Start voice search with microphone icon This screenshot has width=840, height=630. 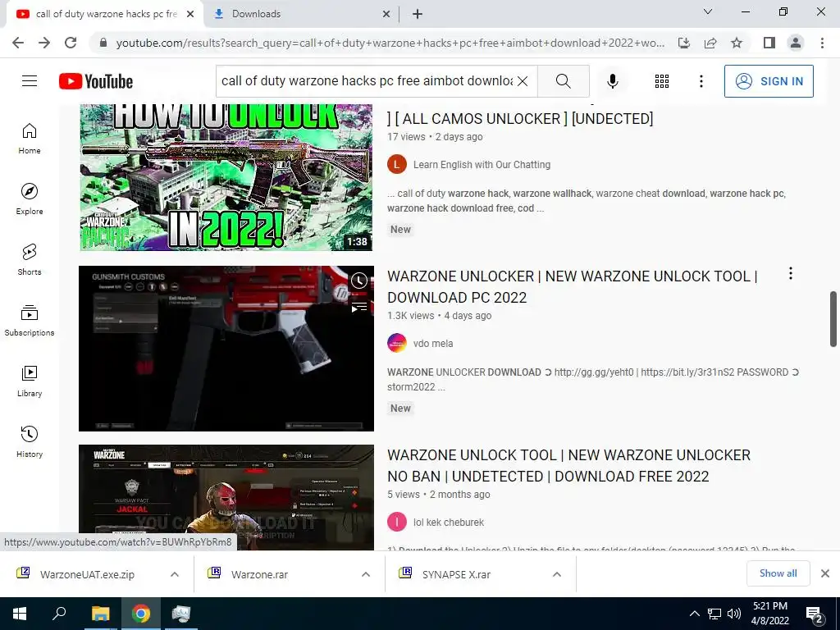(612, 81)
